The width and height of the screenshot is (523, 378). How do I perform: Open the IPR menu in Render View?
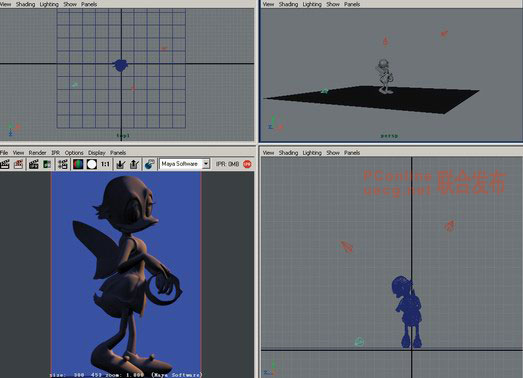[x=55, y=152]
